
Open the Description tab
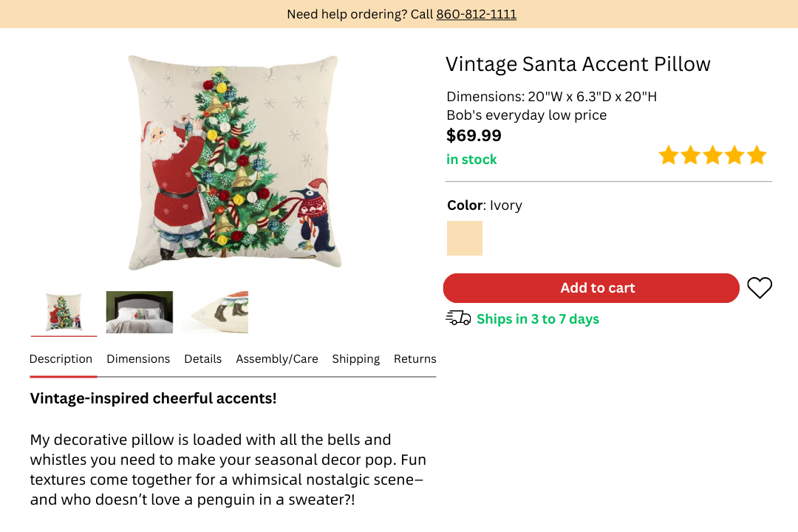pos(61,359)
